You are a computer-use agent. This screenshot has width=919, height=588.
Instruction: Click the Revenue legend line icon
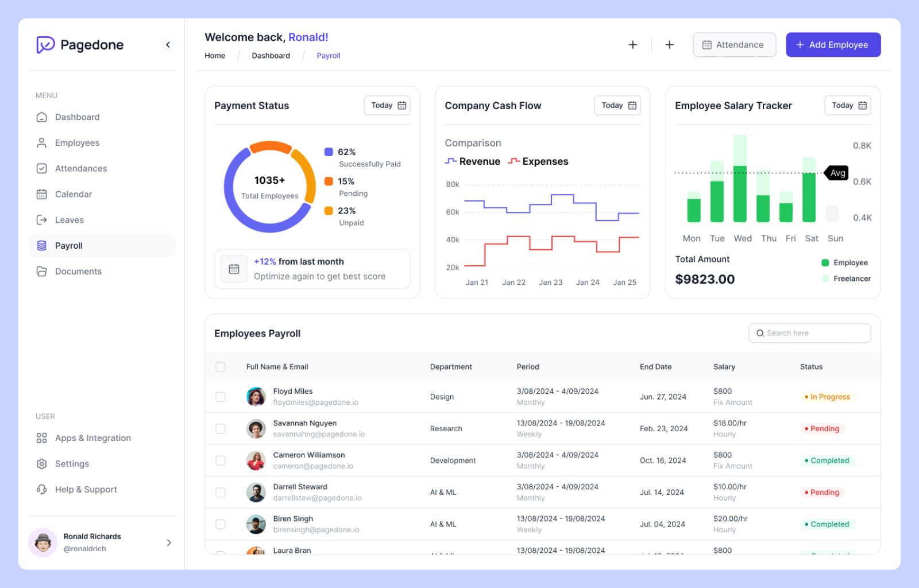point(451,161)
